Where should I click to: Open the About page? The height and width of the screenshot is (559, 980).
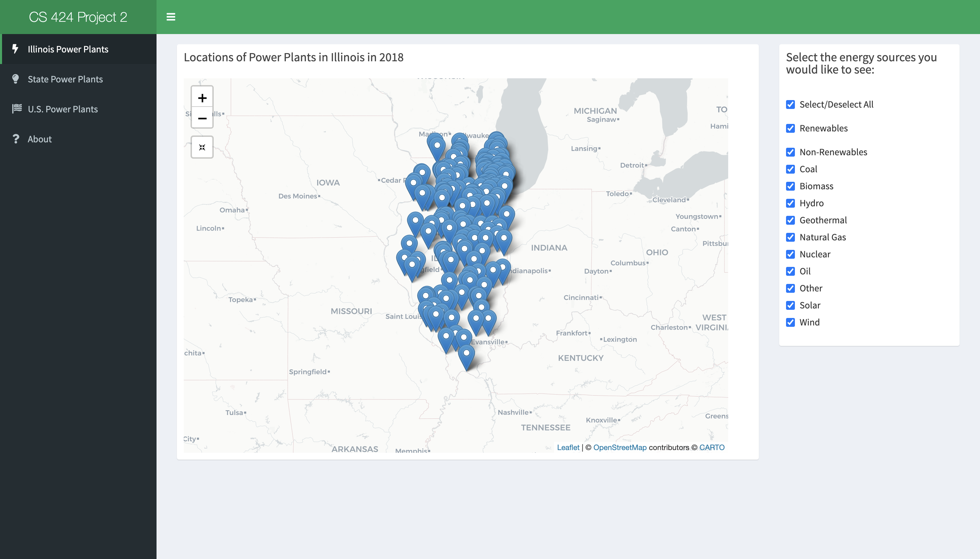tap(78, 139)
